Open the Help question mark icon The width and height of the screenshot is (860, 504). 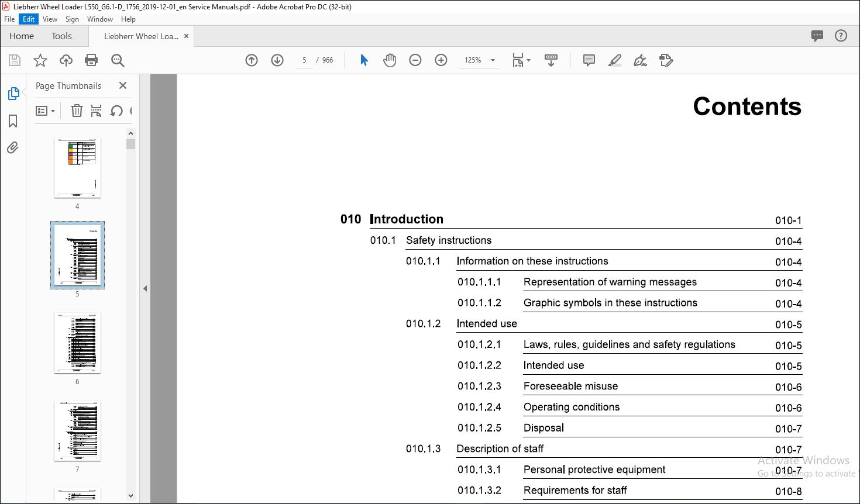[x=841, y=36]
